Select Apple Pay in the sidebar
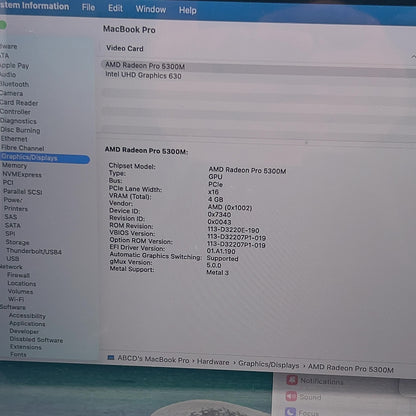 14,65
